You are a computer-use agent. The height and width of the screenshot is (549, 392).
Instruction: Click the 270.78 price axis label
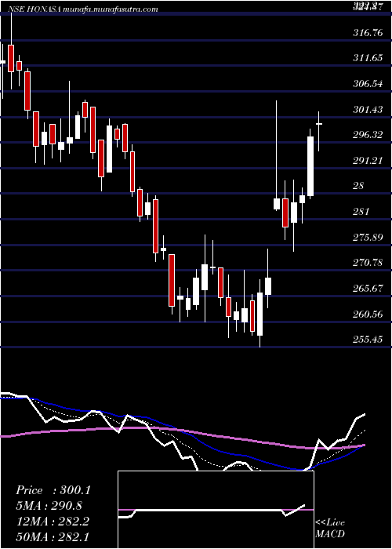pyautogui.click(x=368, y=263)
